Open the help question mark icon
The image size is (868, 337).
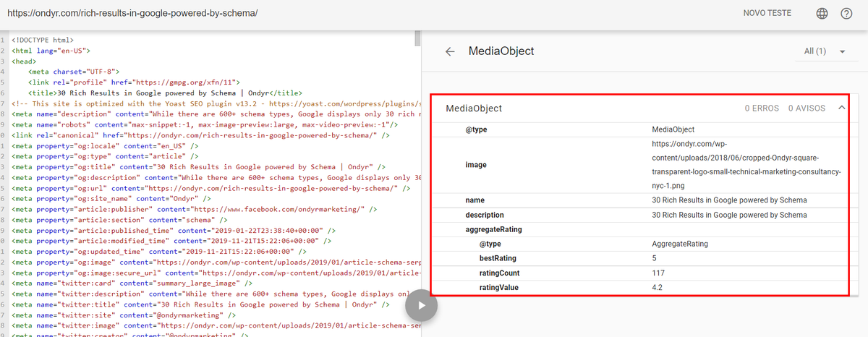point(846,14)
